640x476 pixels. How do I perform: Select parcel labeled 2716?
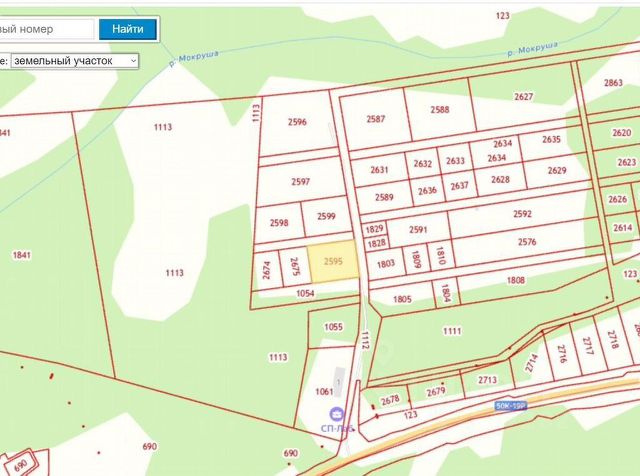pos(562,354)
